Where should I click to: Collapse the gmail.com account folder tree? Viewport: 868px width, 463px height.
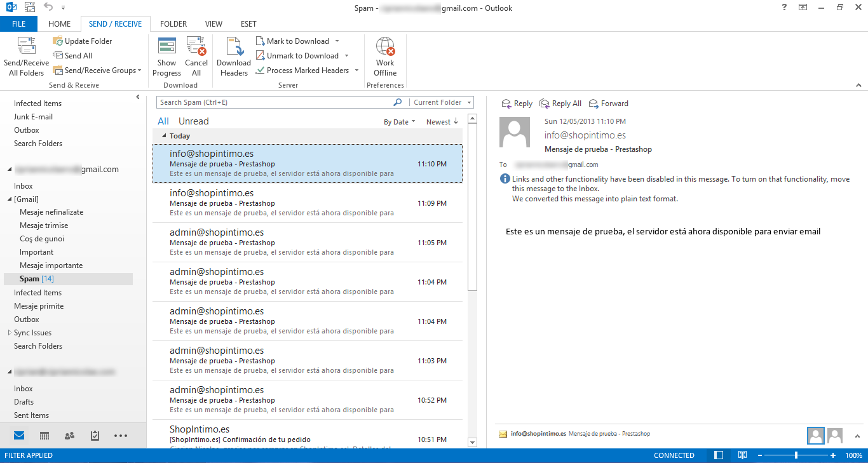tap(10, 170)
